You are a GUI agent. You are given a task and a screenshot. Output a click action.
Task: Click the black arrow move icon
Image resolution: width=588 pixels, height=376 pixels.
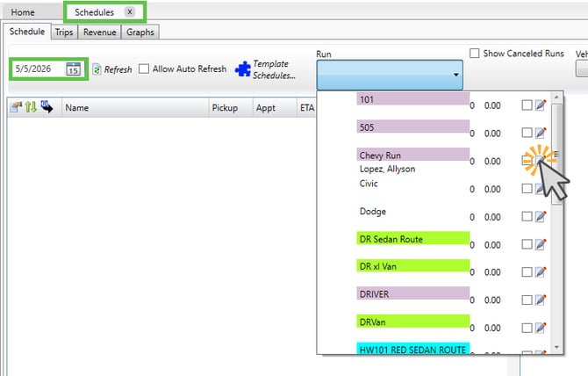(x=47, y=107)
